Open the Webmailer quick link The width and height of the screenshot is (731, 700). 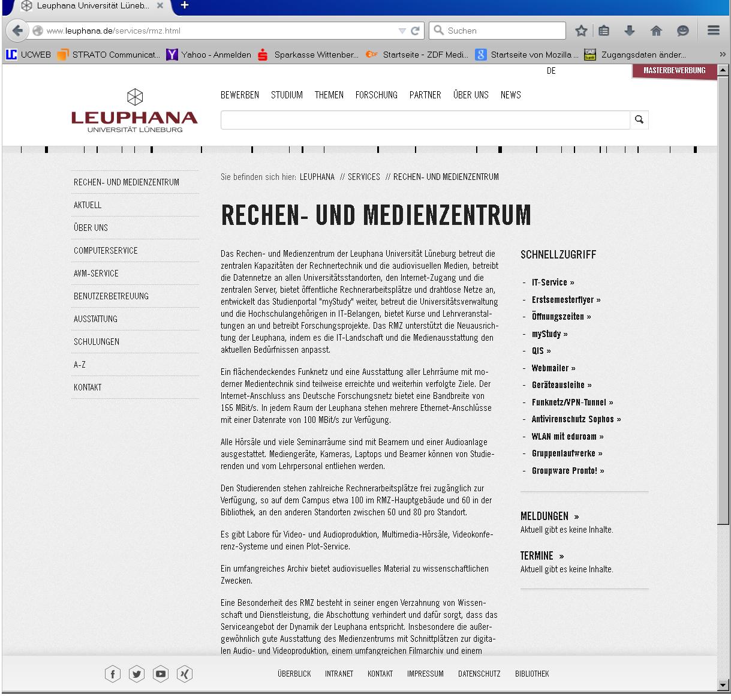pos(553,368)
